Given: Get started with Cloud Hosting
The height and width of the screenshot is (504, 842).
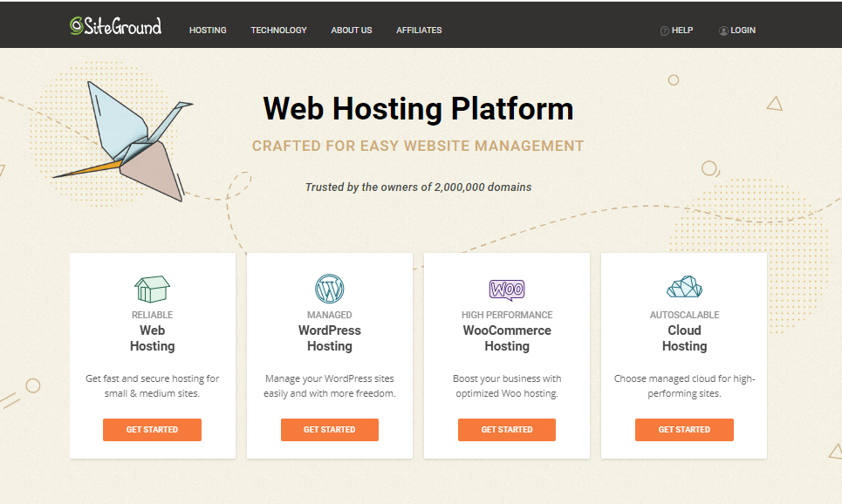Looking at the screenshot, I should [x=684, y=430].
